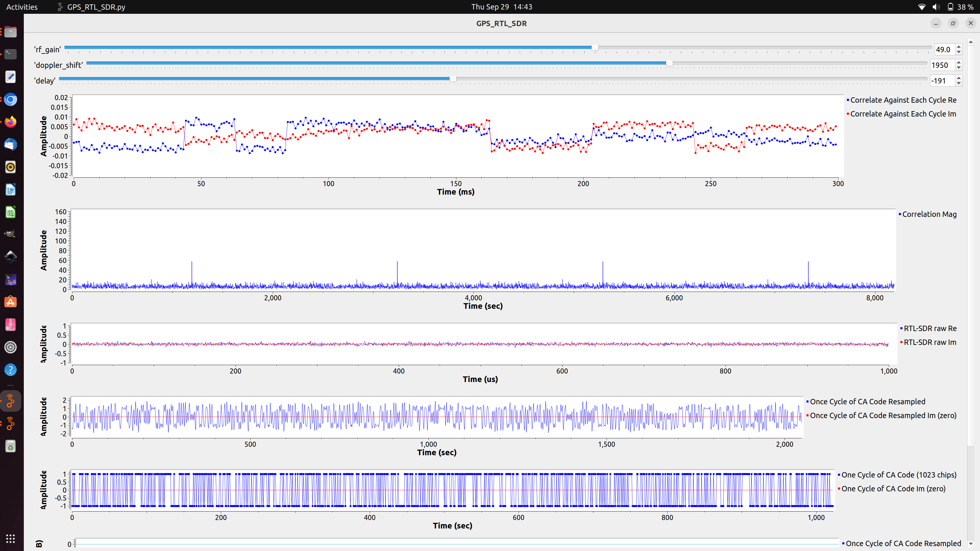This screenshot has width=980, height=551.
Task: Open the clock calendar Thu Sep 29 14:43
Action: coord(502,7)
